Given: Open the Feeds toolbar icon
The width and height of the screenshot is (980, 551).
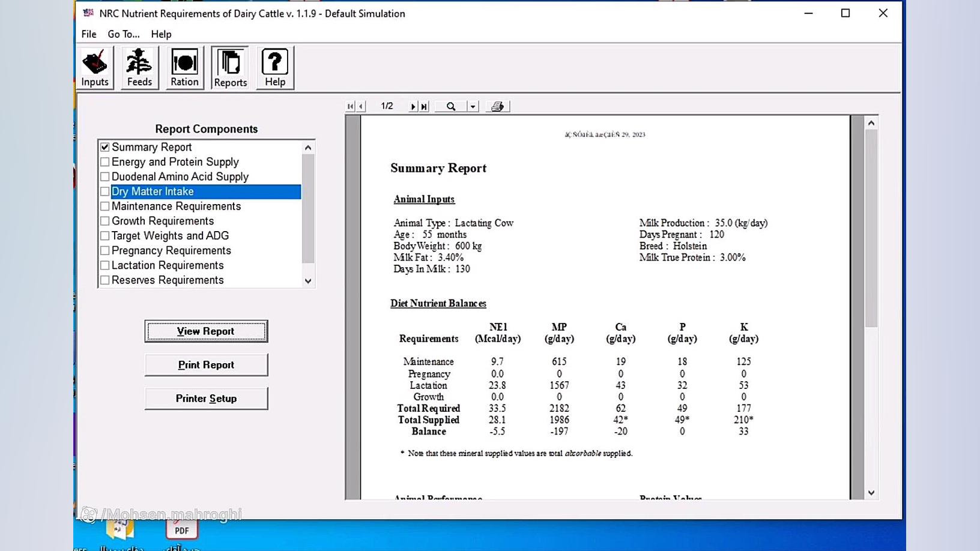Looking at the screenshot, I should (x=139, y=68).
